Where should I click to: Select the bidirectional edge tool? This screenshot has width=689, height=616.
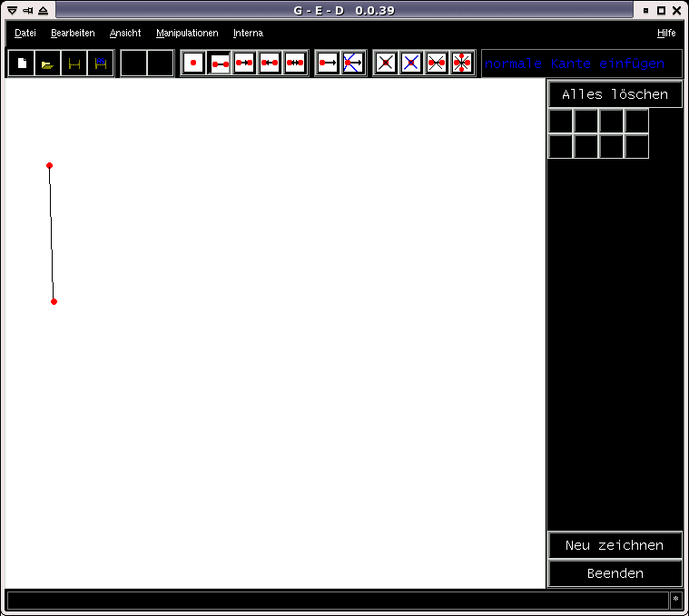[x=295, y=63]
